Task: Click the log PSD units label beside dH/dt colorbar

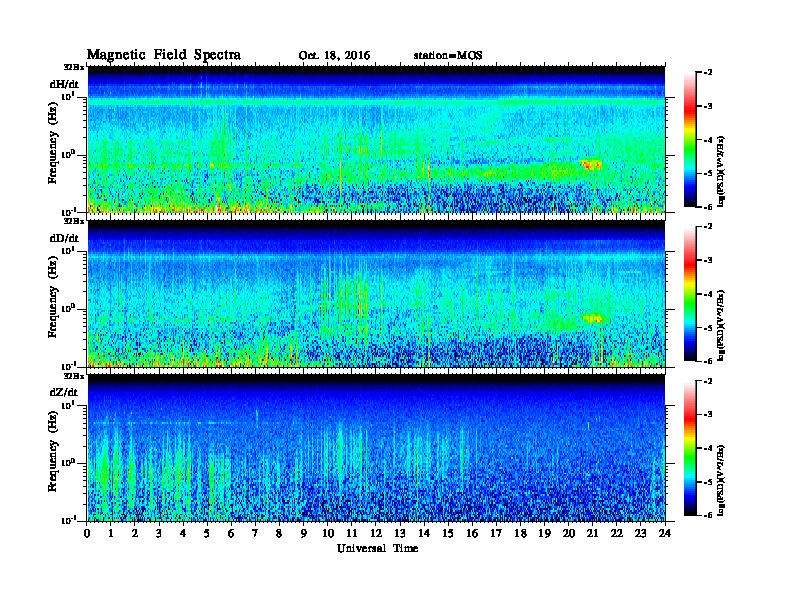Action: click(x=721, y=172)
